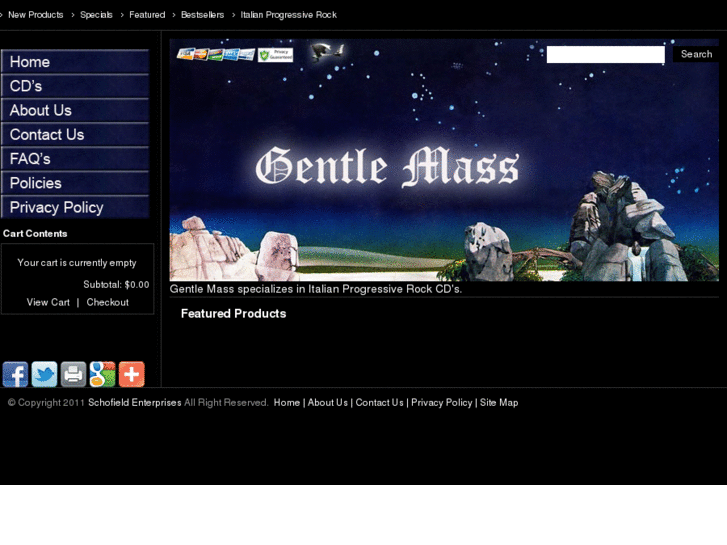This screenshot has height=545, width=727.
Task: Click 'Your cart is currently empty' text
Action: [77, 263]
